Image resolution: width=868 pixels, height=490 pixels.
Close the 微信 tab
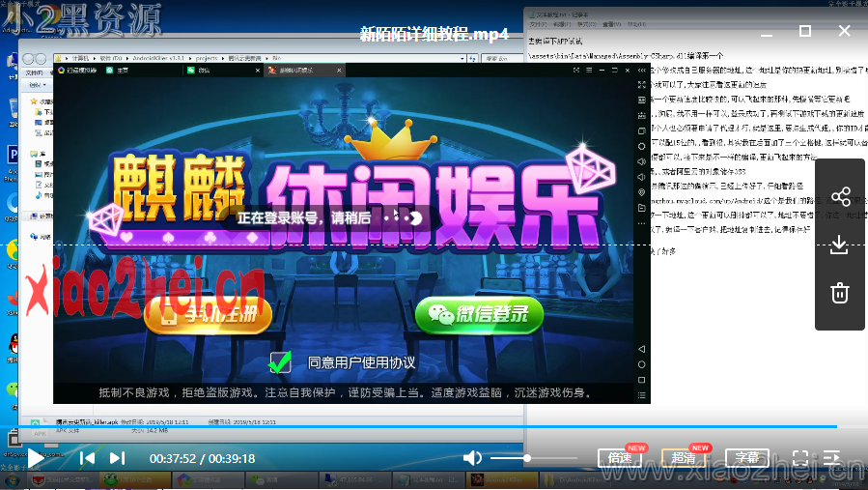(x=258, y=71)
